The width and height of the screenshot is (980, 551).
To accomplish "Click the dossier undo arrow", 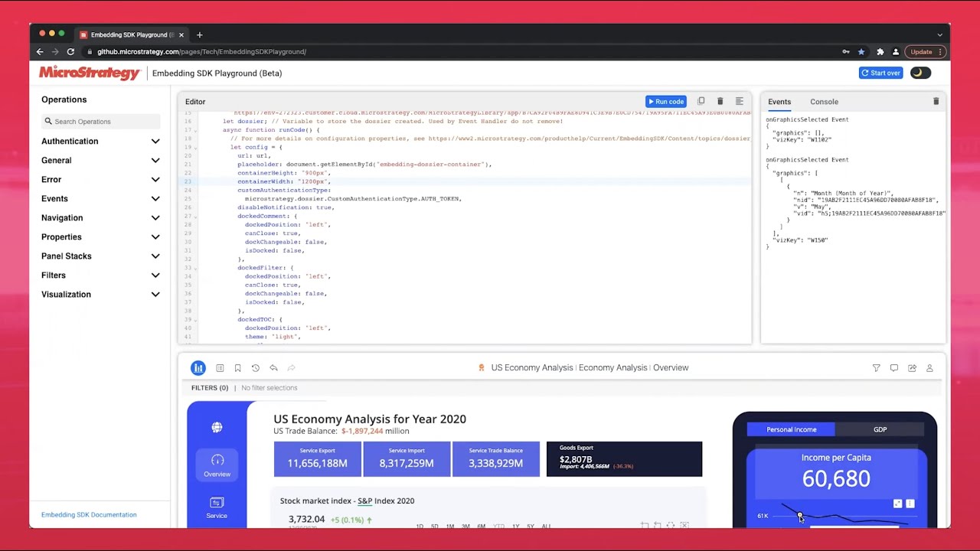I will coord(273,368).
